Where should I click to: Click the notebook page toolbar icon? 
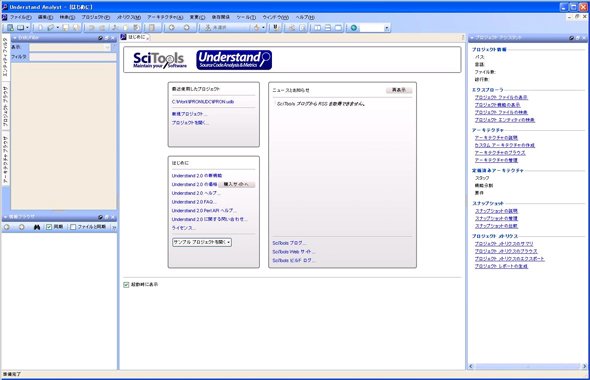[152, 28]
